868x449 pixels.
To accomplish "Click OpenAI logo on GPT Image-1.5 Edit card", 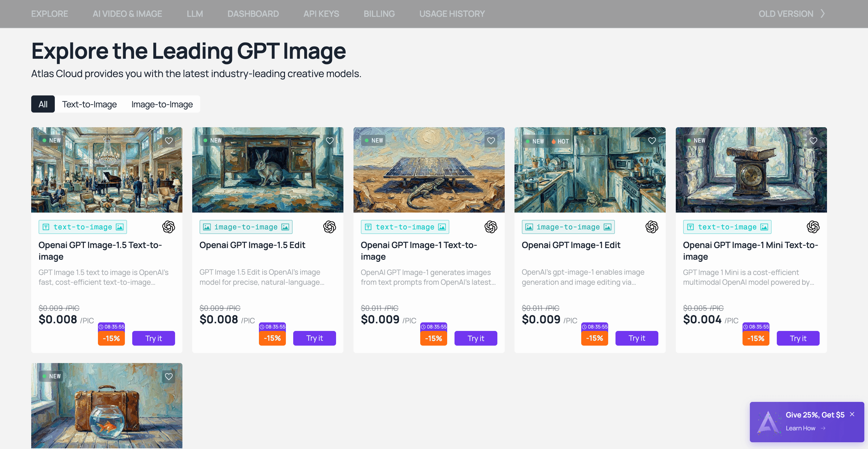I will tap(329, 227).
